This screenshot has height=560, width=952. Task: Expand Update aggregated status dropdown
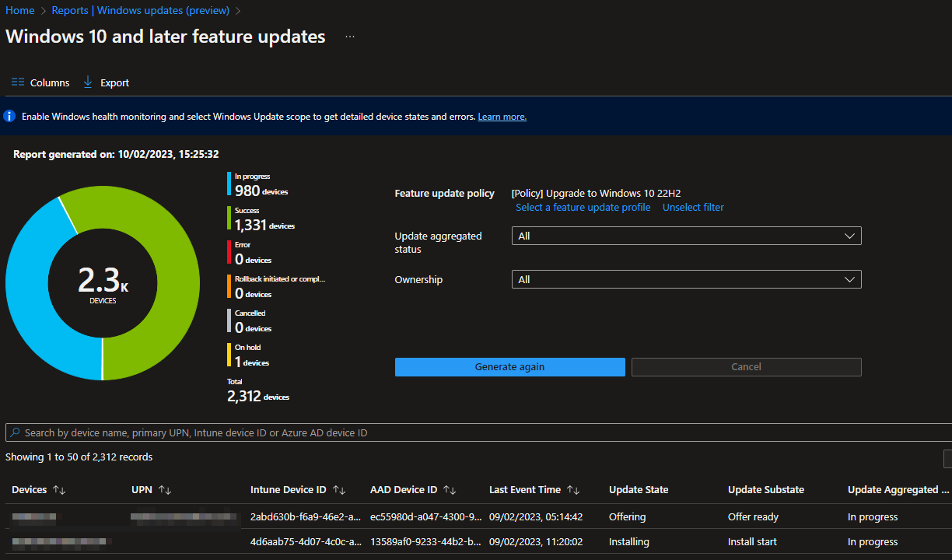click(x=687, y=236)
